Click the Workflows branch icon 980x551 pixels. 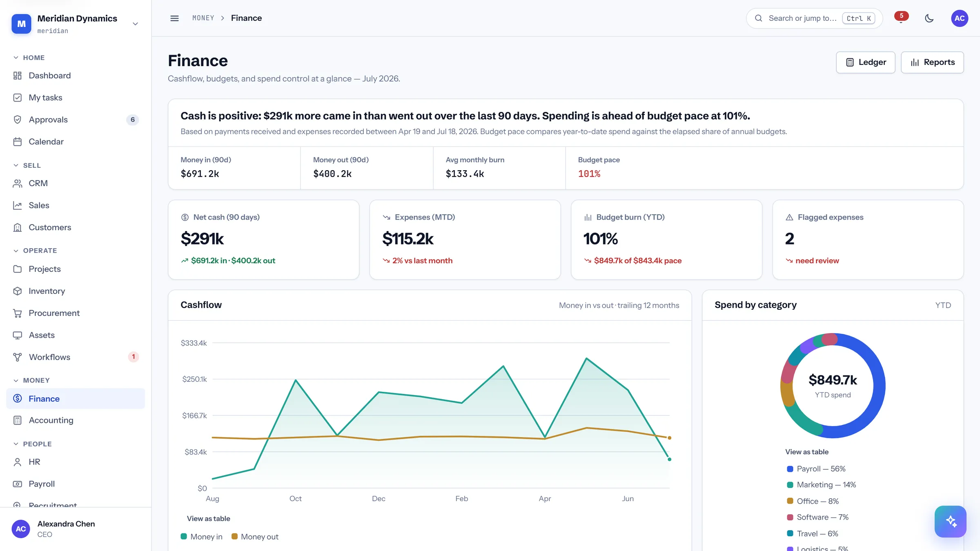click(18, 357)
